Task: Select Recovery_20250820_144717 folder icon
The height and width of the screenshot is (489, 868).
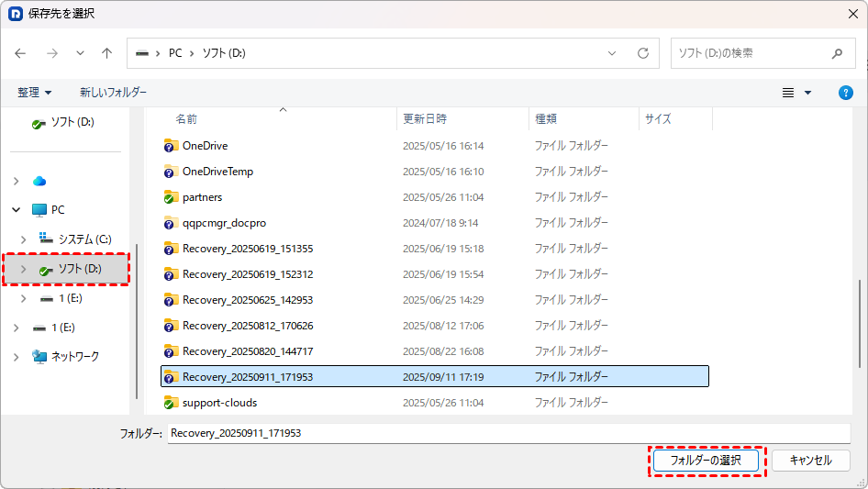Action: [171, 351]
